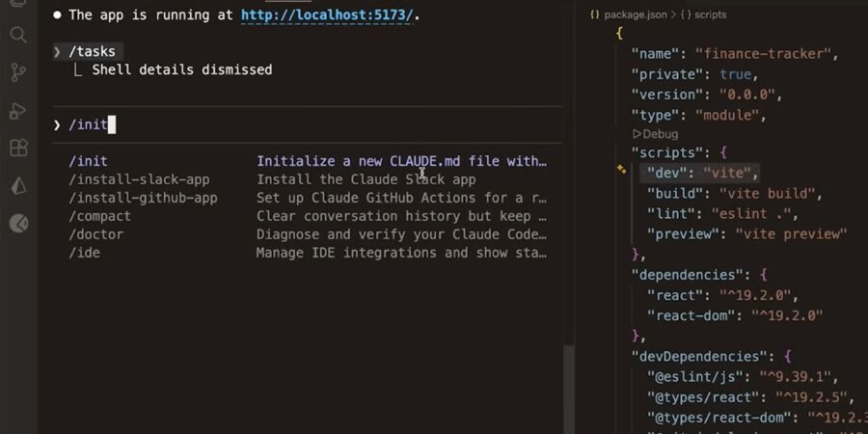
Task: Click the sparkle code action icon beside "dev"
Action: point(622,169)
